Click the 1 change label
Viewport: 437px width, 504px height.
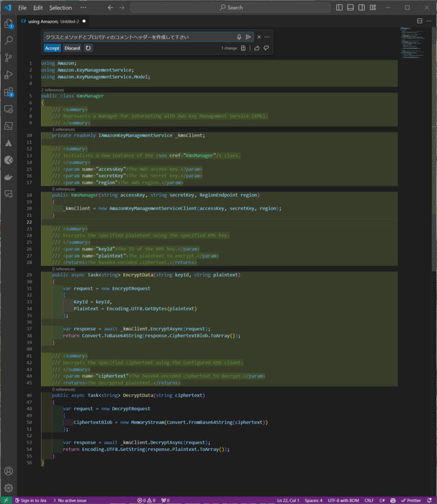[229, 49]
